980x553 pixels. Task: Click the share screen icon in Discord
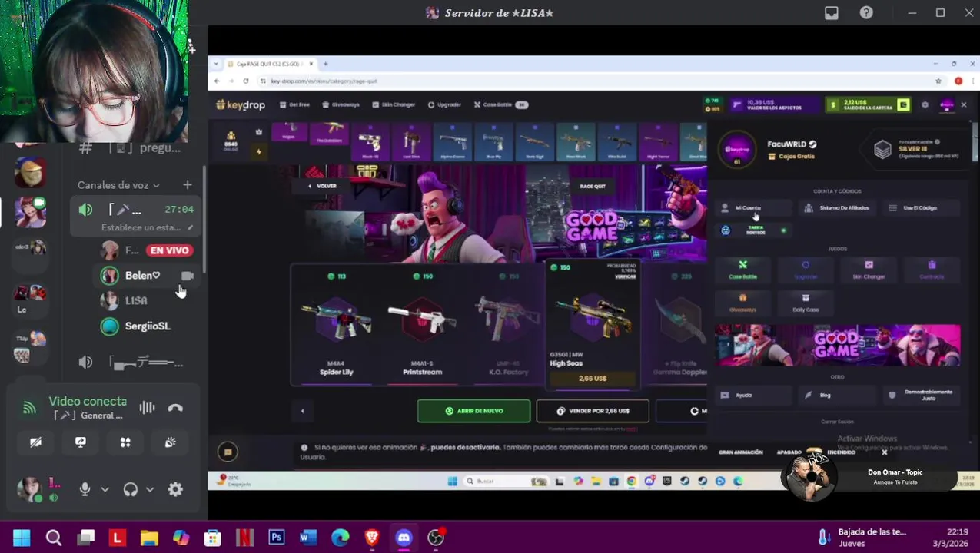[81, 442]
